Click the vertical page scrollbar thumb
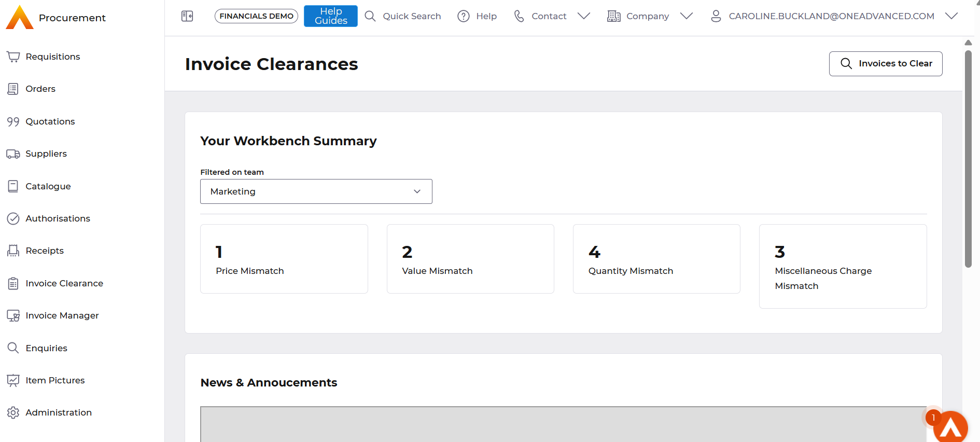The image size is (980, 442). (968, 159)
